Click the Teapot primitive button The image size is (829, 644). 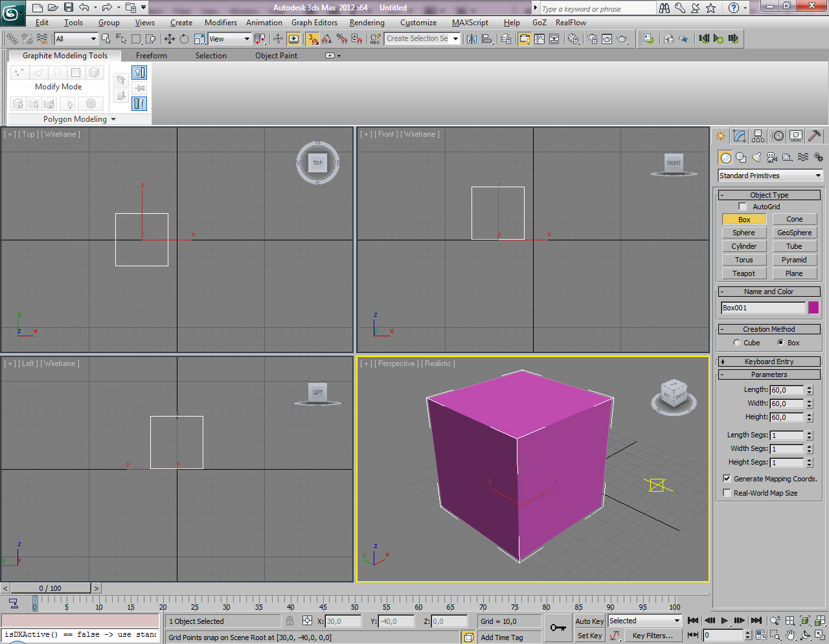(x=744, y=273)
